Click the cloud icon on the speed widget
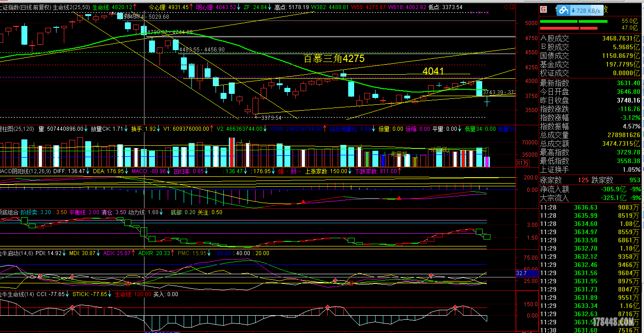Screen dimensions: 644x333 [564, 10]
